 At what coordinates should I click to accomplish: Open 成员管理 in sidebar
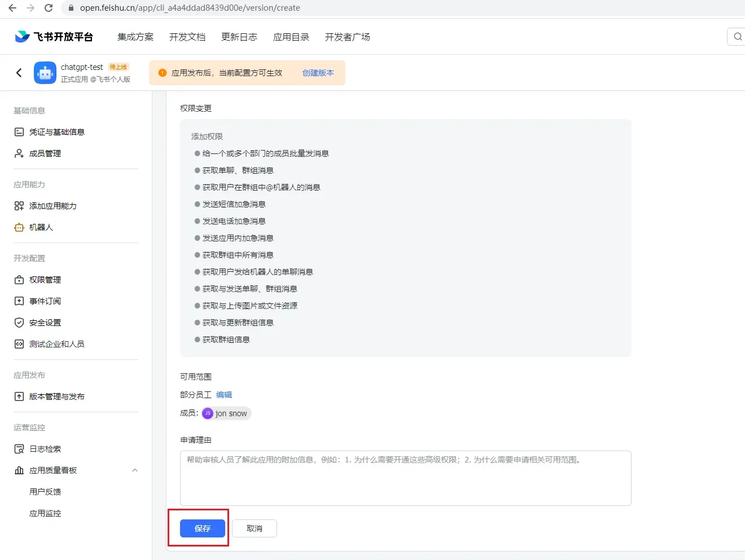pos(45,153)
